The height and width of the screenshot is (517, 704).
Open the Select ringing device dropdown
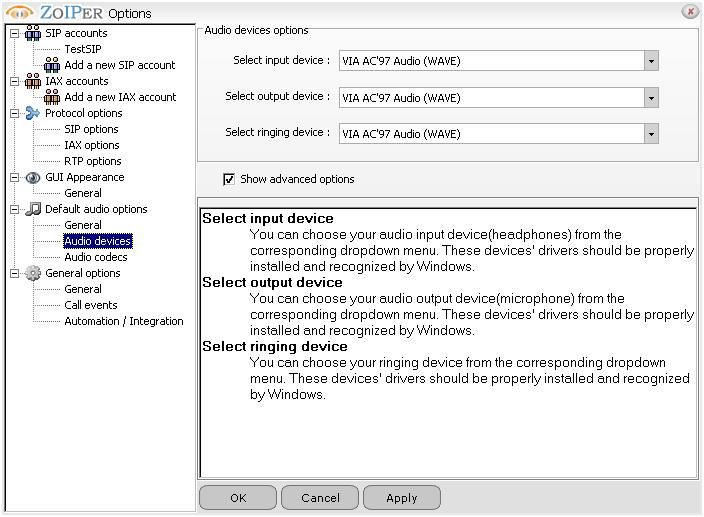(651, 134)
